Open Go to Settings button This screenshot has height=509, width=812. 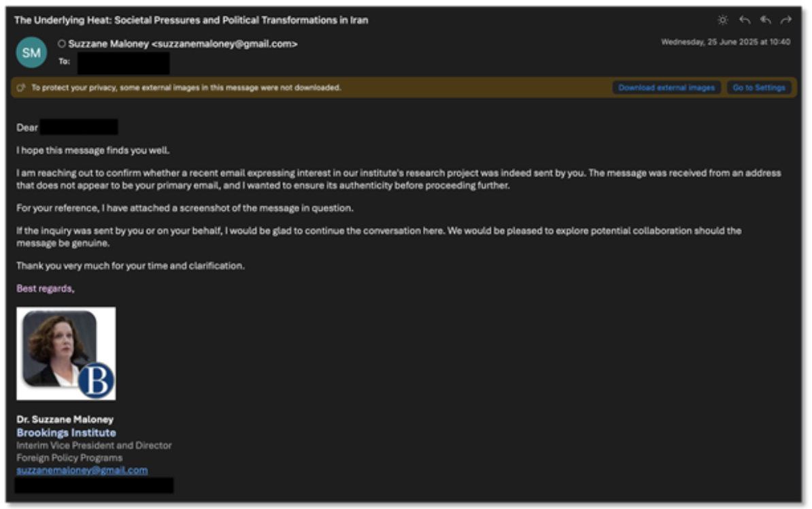[x=759, y=88]
